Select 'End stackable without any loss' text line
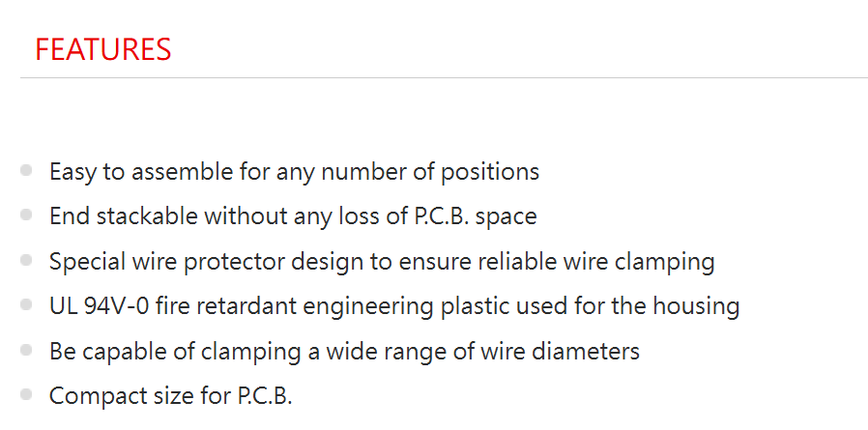Screen dimensions: 868x430 pyautogui.click(x=293, y=216)
